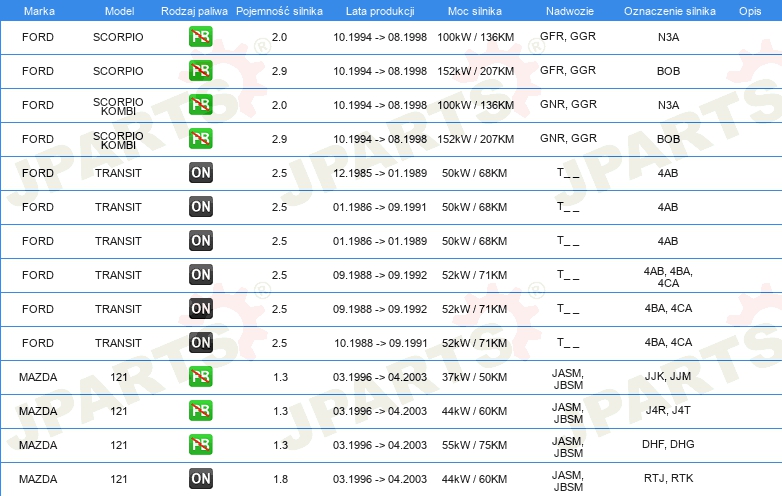Click power value 55kW / 75KM
The height and width of the screenshot is (496, 782).
(474, 445)
